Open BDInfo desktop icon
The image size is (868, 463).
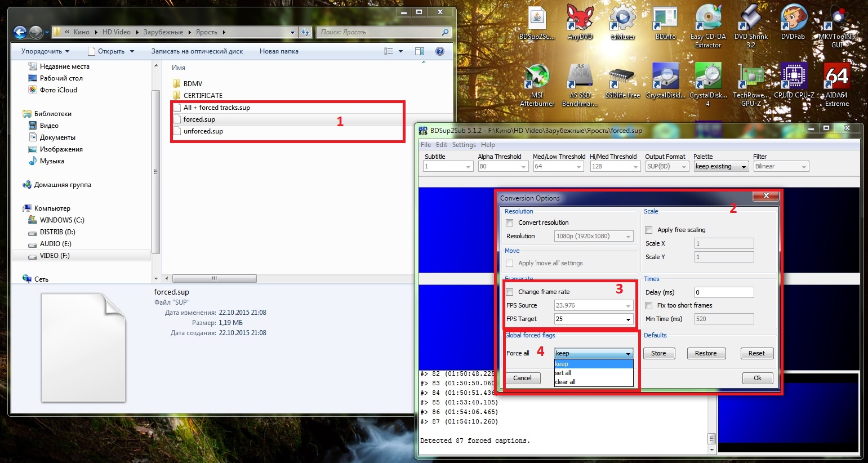point(665,23)
